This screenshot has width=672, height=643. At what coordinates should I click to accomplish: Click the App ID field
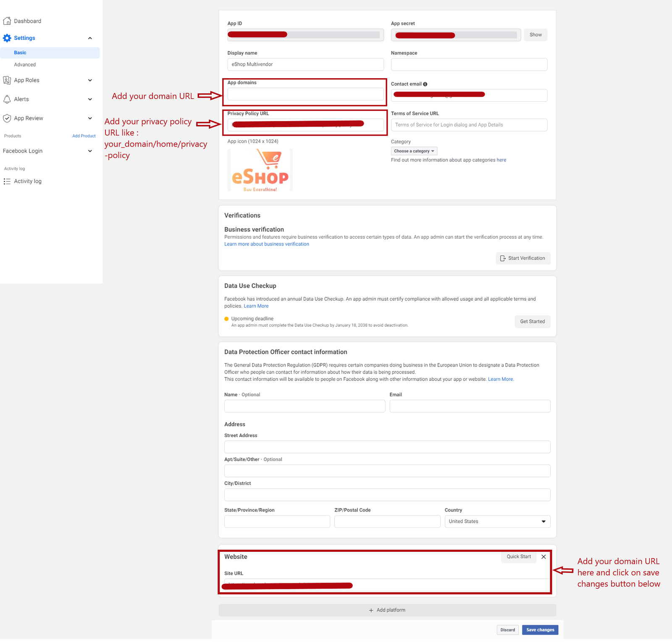click(305, 35)
